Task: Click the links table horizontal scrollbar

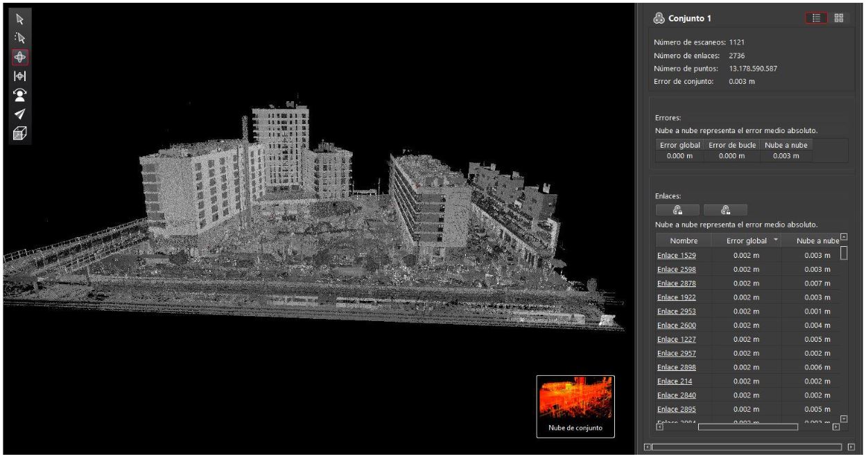Action: (x=747, y=427)
